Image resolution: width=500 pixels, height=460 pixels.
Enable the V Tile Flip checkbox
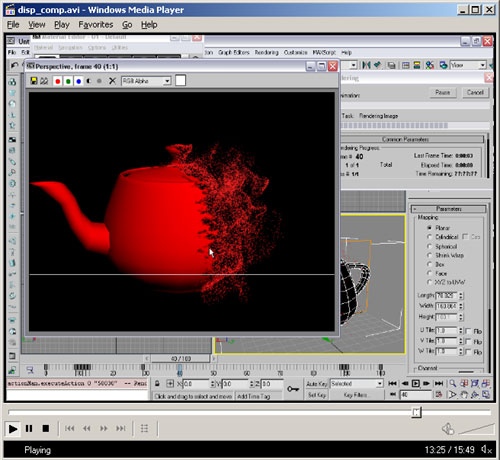[x=468, y=342]
